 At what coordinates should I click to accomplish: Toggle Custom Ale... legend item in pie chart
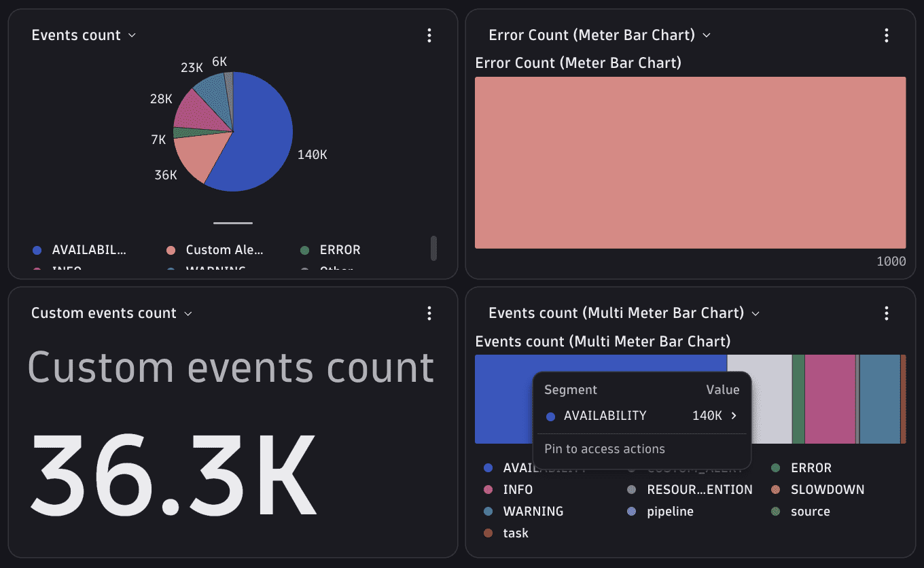(215, 250)
